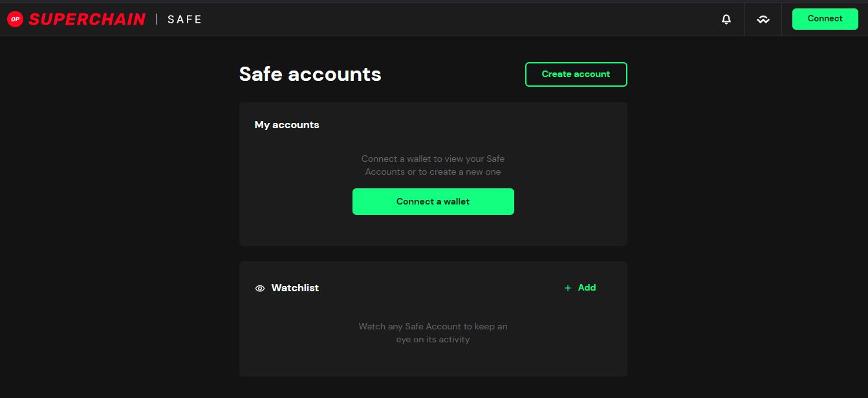Click the Create account button
The width and height of the screenshot is (868, 398).
click(x=576, y=74)
